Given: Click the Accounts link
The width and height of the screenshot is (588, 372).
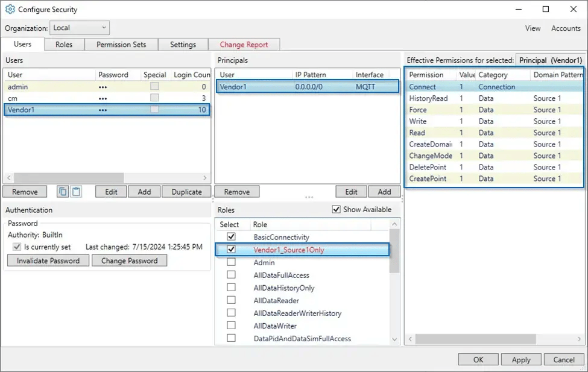Looking at the screenshot, I should pyautogui.click(x=565, y=28).
